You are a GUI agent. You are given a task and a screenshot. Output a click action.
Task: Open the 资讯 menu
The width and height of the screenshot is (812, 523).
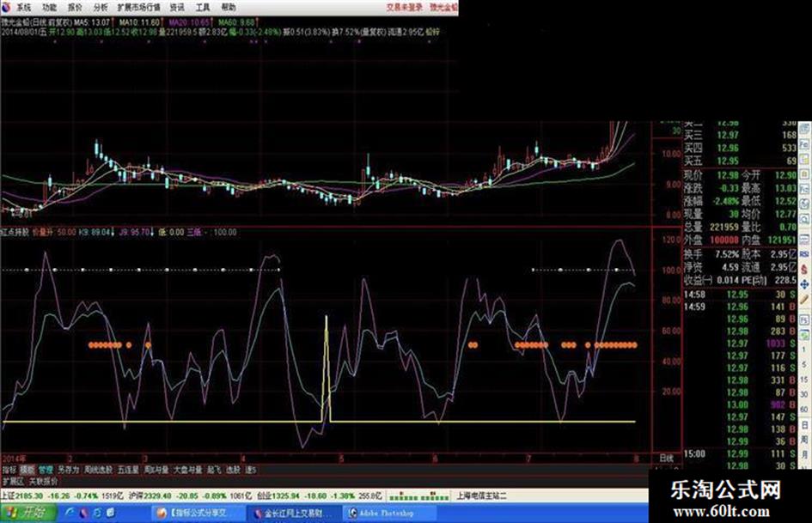coord(177,7)
